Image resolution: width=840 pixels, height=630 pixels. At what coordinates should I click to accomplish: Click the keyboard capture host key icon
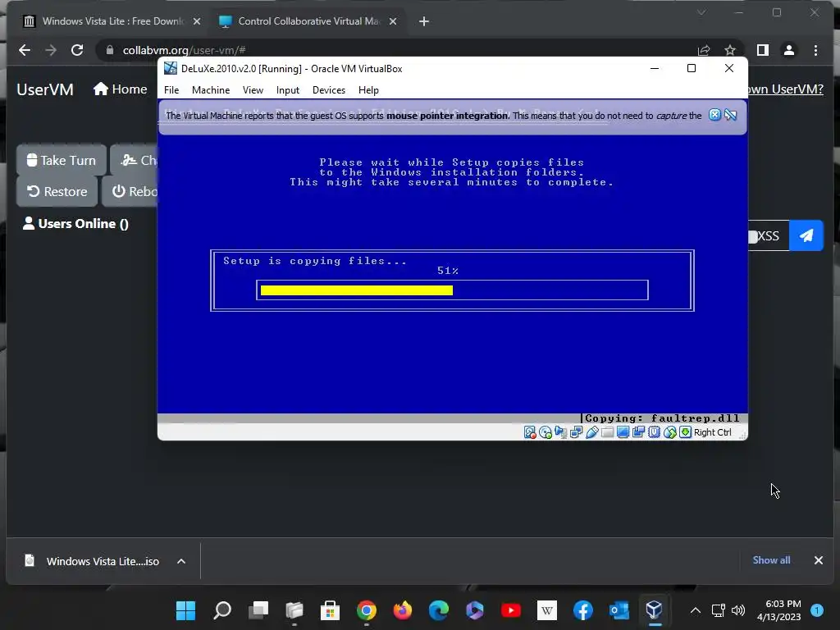[x=685, y=432]
